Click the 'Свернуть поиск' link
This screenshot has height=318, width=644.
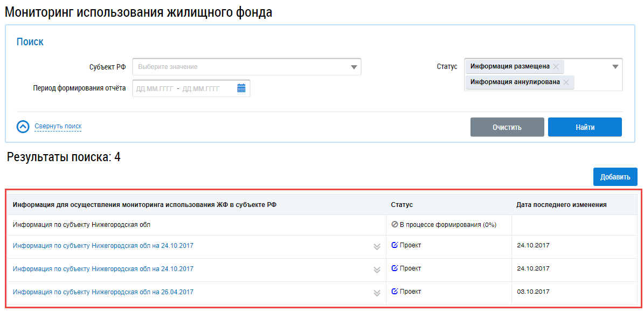coord(58,127)
